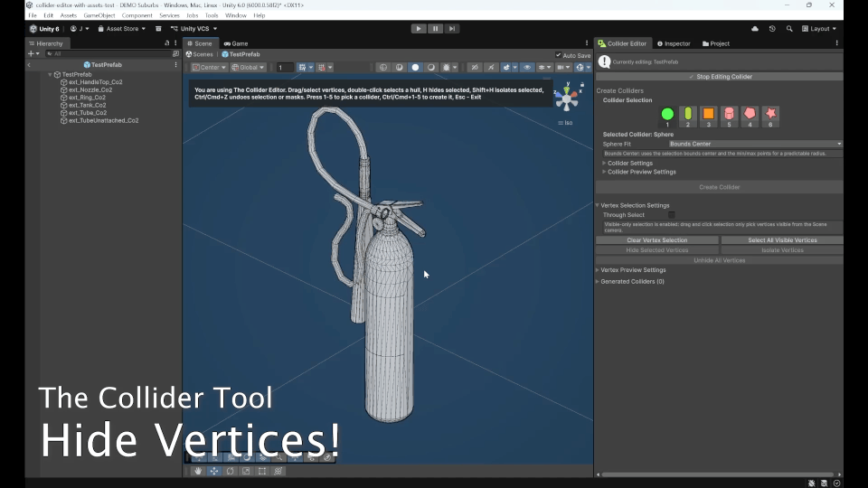Toggle scene visibility eye icon
This screenshot has height=488, width=868.
pyautogui.click(x=527, y=68)
